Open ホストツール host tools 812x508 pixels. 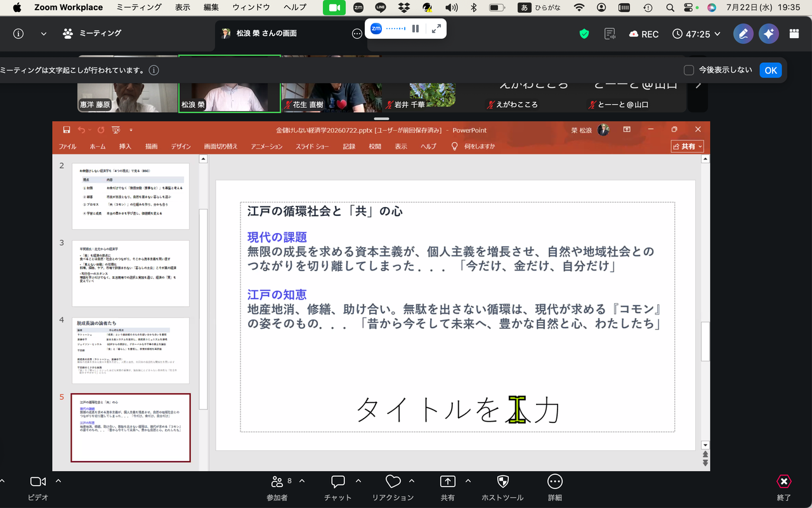503,488
